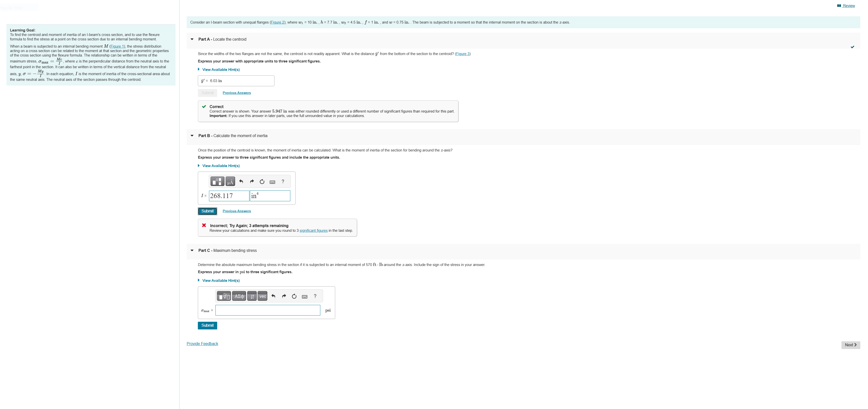Screen dimensions: 868x409
Task: Open the Review link at top right
Action: point(848,6)
